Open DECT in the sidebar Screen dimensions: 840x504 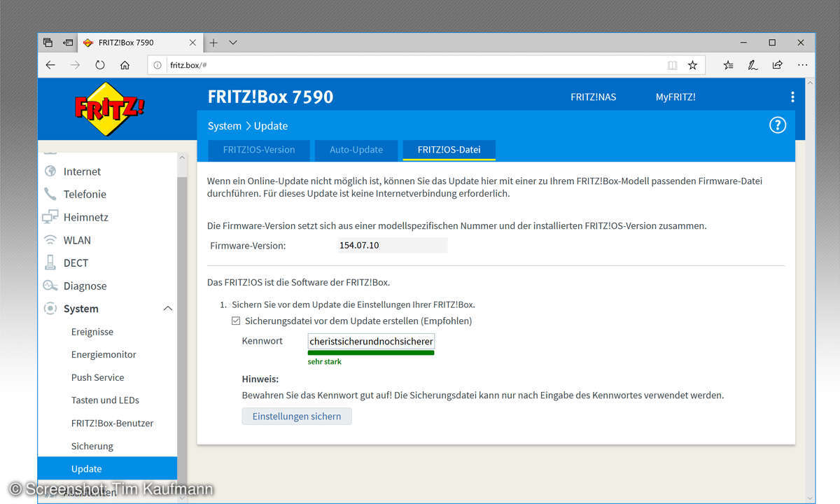click(76, 263)
